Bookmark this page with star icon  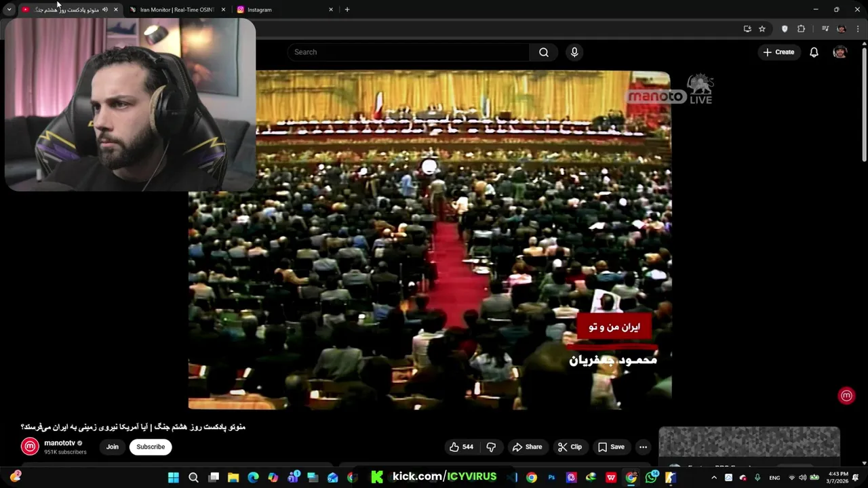[x=762, y=28]
